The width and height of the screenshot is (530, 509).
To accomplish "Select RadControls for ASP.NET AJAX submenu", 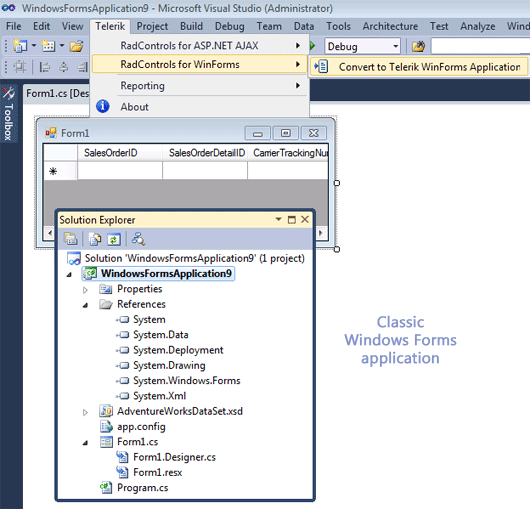I will point(200,45).
